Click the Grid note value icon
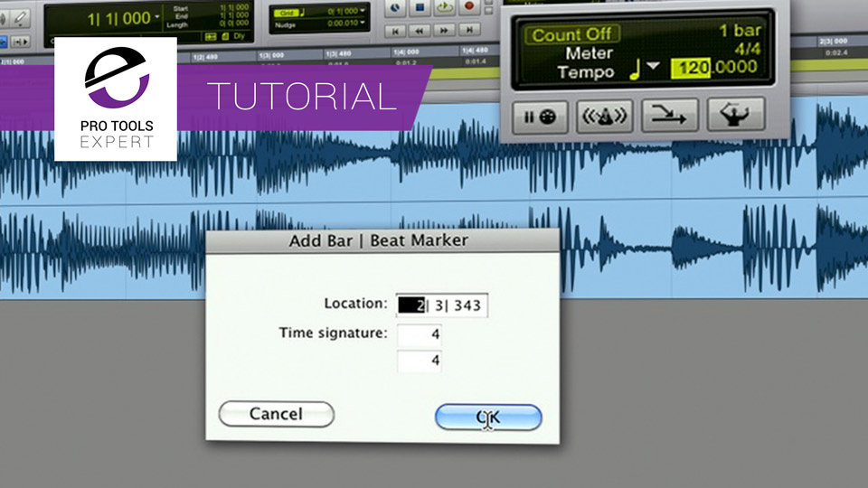The height and width of the screenshot is (488, 868). (302, 12)
